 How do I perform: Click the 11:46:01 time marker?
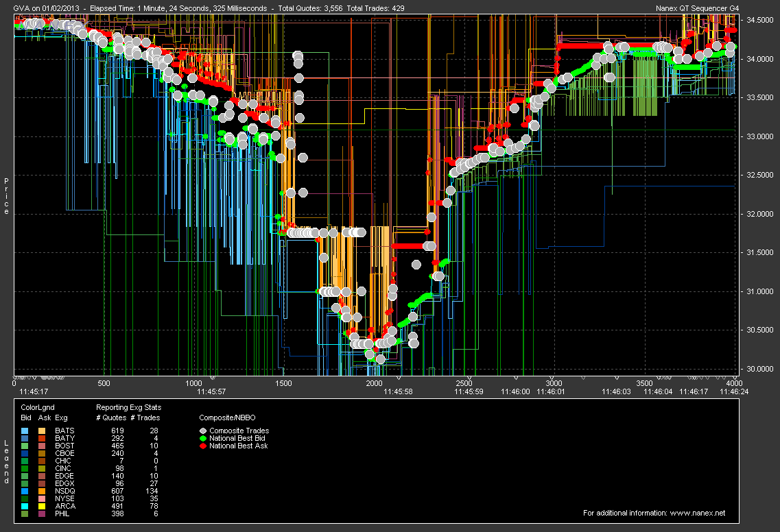point(551,391)
